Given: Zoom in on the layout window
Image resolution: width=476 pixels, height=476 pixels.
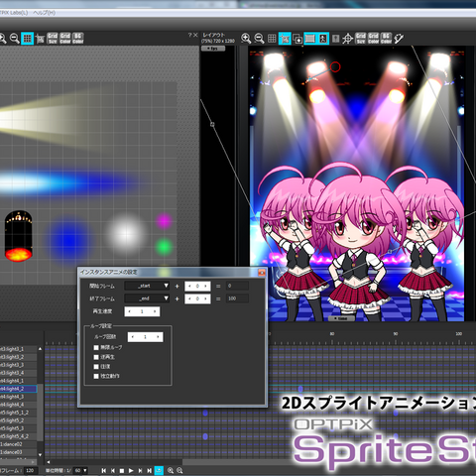Looking at the screenshot, I should [246, 39].
